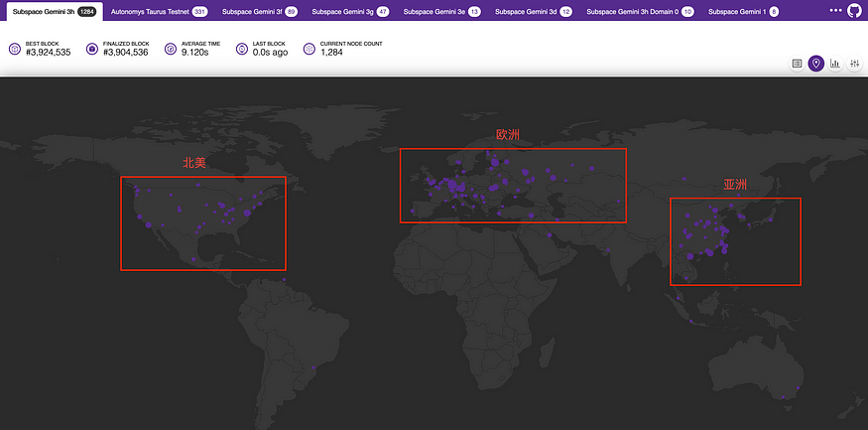This screenshot has width=868, height=430.
Task: Click the last block value 0.0s ago
Action: 270,53
